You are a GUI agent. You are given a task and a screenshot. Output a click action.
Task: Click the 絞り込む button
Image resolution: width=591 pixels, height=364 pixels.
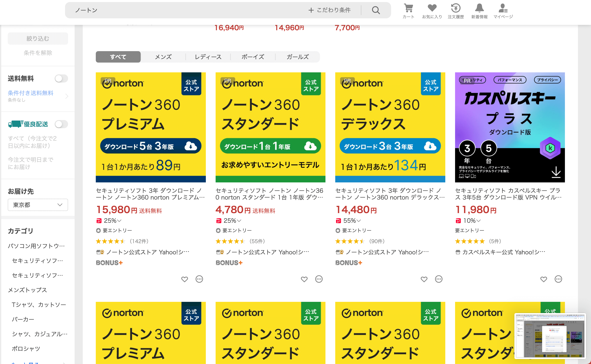38,39
